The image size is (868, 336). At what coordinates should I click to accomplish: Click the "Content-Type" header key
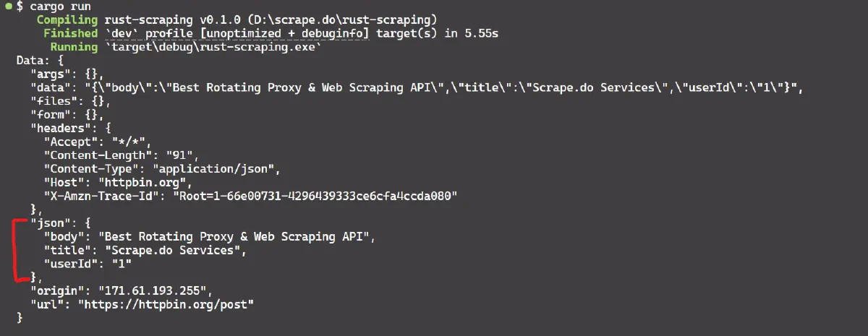86,168
